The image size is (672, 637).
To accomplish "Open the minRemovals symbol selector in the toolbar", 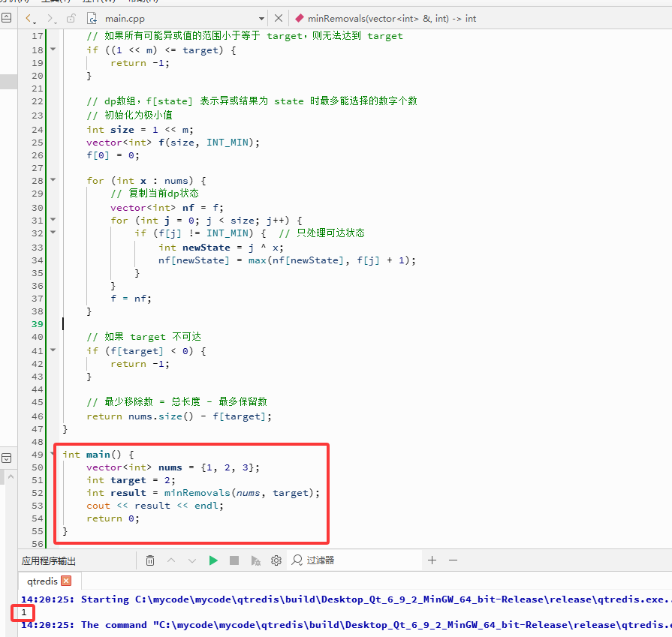I will pyautogui.click(x=385, y=19).
